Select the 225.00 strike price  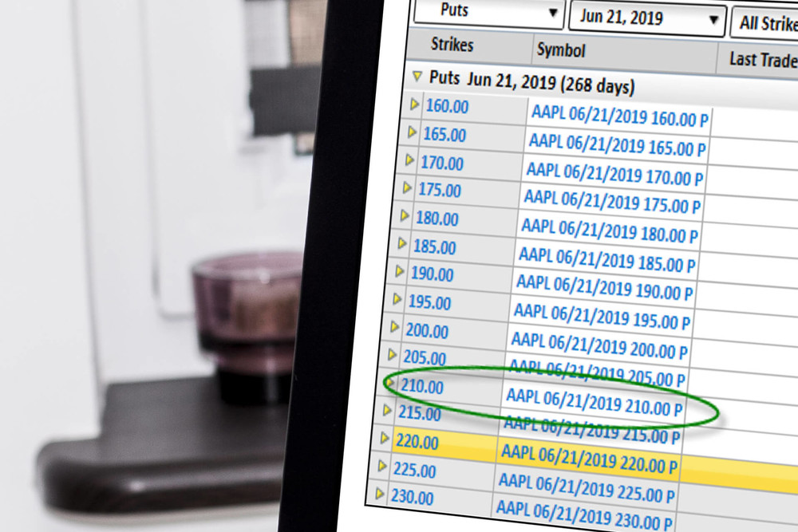click(414, 470)
